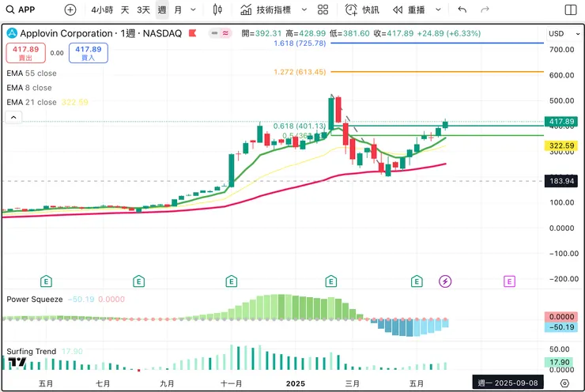Select the 月 monthly timeframe
The image size is (585, 392).
click(178, 9)
